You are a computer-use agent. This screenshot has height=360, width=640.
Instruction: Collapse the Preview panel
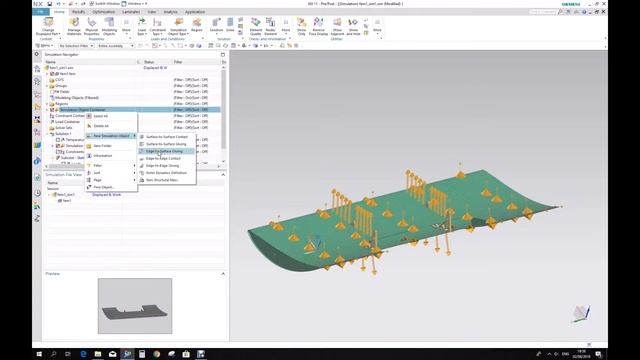click(223, 273)
